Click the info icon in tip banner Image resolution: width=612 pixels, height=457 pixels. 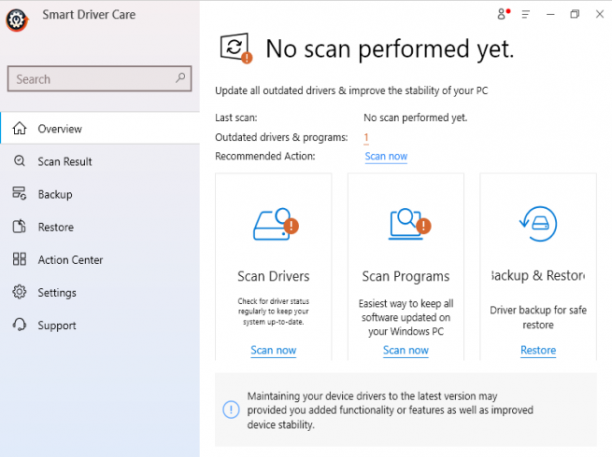tap(231, 410)
